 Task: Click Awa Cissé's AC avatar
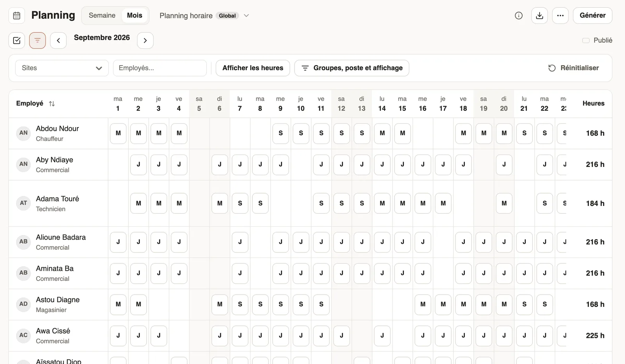coord(23,336)
